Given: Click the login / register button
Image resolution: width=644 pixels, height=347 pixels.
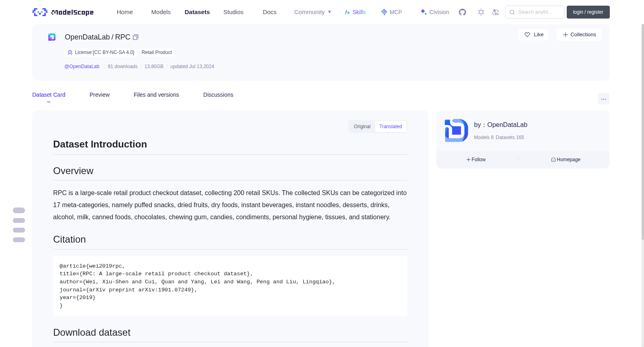Looking at the screenshot, I should tap(588, 12).
